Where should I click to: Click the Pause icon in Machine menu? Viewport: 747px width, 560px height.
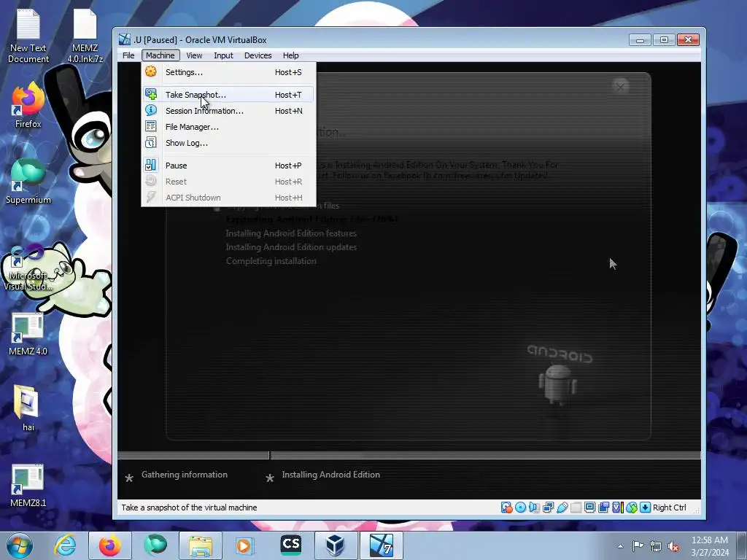pos(151,166)
